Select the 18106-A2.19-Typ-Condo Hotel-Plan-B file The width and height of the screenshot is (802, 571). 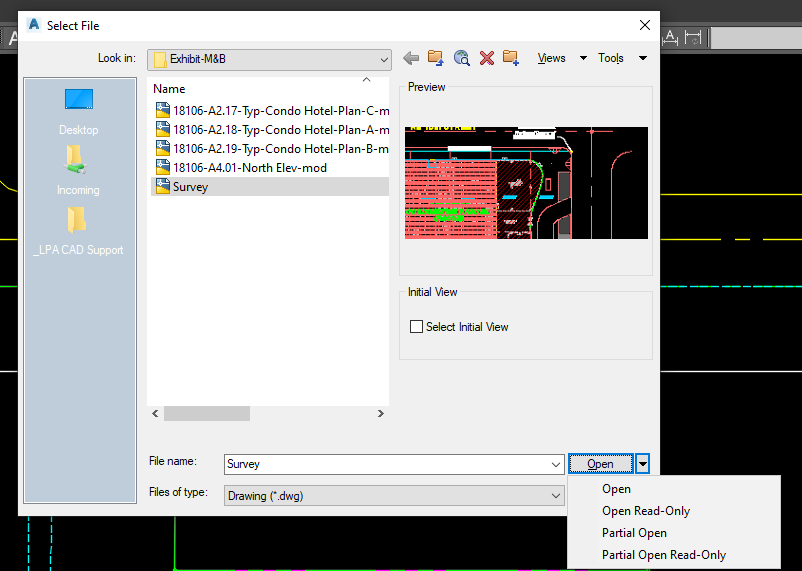click(x=271, y=148)
